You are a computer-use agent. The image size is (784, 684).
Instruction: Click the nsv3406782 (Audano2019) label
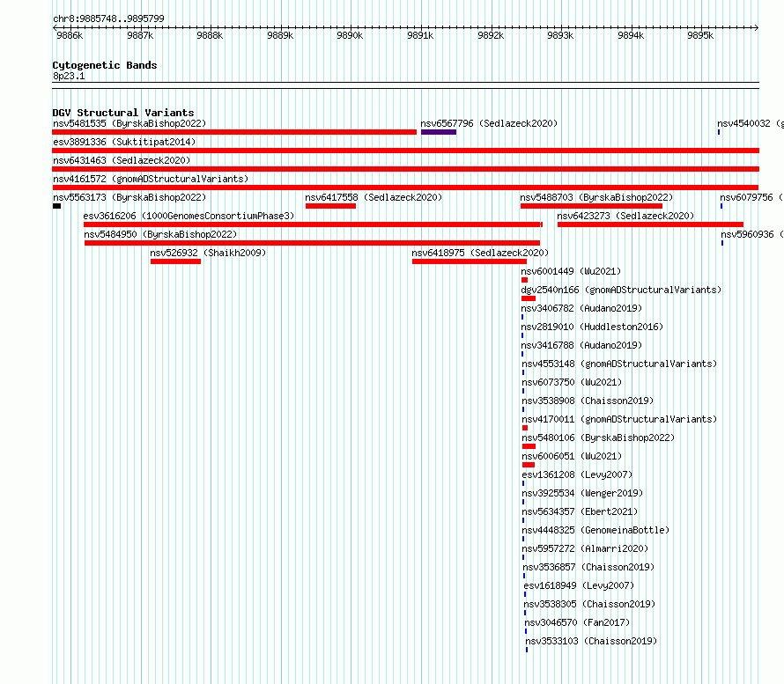(x=581, y=308)
